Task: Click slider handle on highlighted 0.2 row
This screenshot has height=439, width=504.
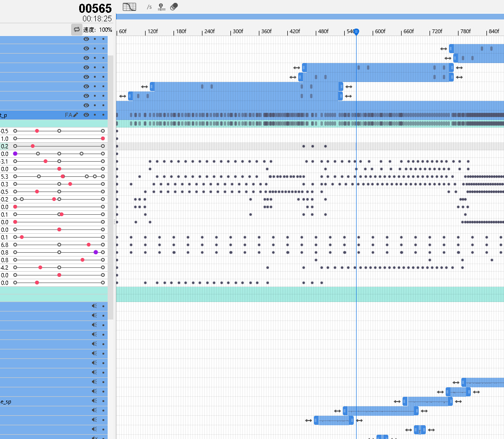Action: click(32, 146)
